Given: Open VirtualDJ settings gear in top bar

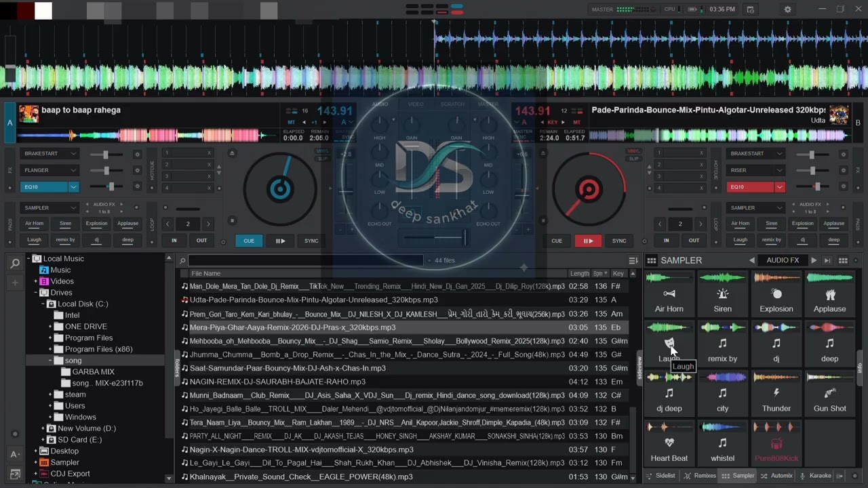Looking at the screenshot, I should click(787, 9).
